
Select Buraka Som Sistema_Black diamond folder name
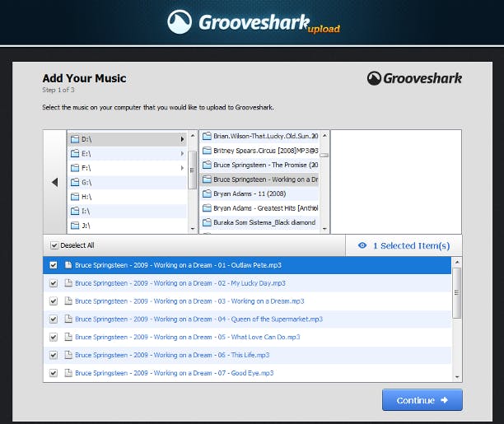coord(264,222)
